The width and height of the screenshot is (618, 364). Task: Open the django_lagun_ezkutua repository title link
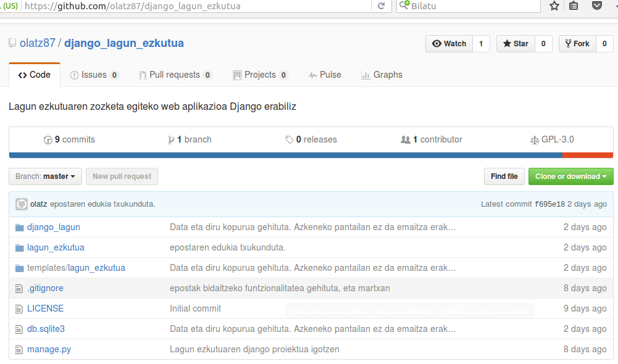(123, 43)
